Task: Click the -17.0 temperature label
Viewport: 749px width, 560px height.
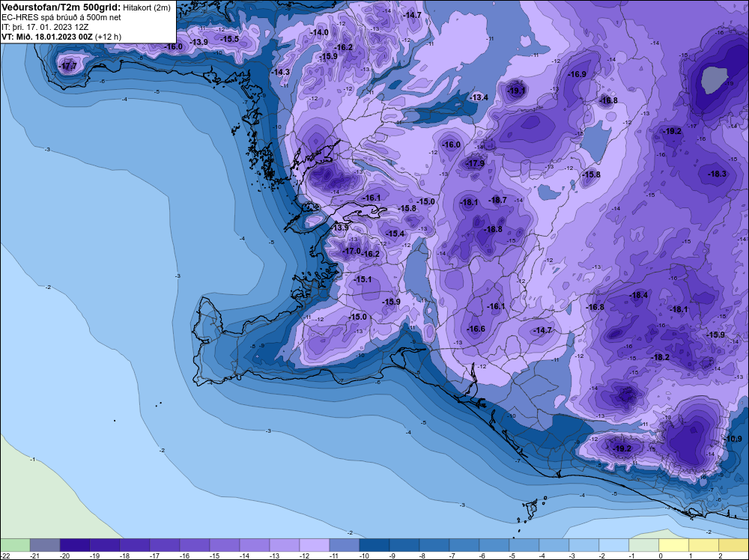Action: [x=352, y=251]
